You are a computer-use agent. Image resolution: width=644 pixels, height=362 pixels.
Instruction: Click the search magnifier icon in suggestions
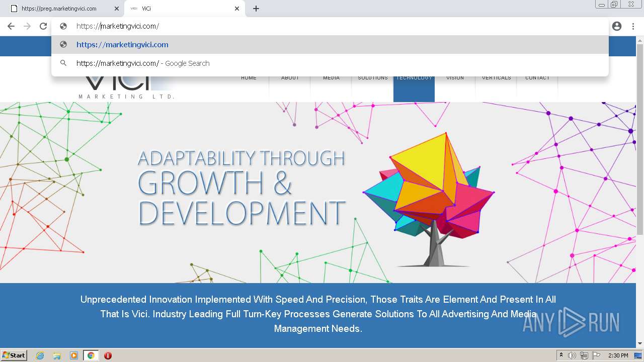[63, 63]
